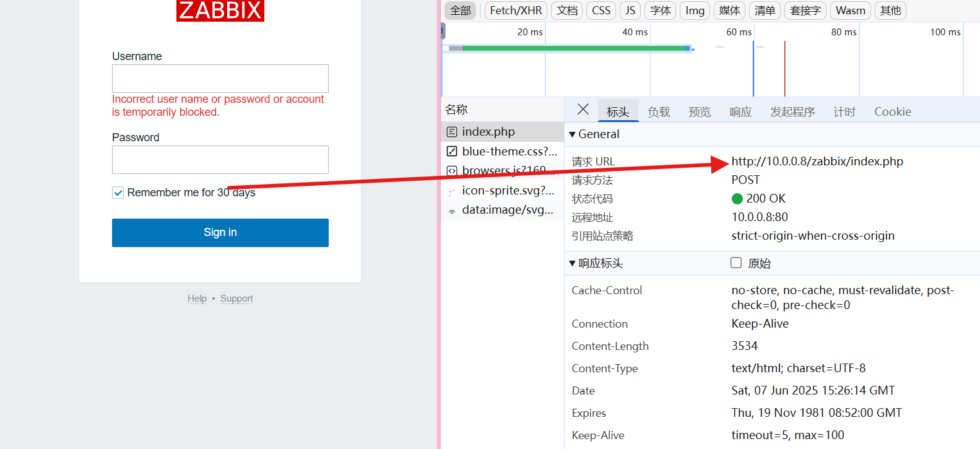Screen dimensions: 980x449
Task: Open the 发起程序 tab
Action: click(x=792, y=112)
